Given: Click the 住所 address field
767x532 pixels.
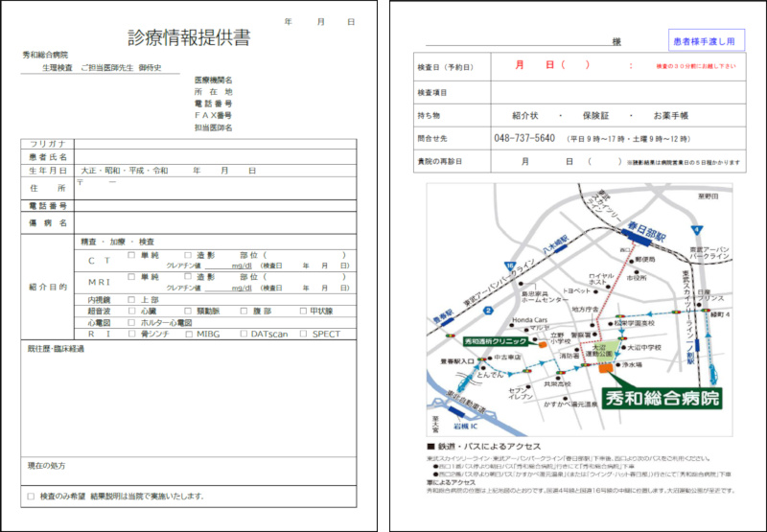Looking at the screenshot, I should (x=215, y=188).
